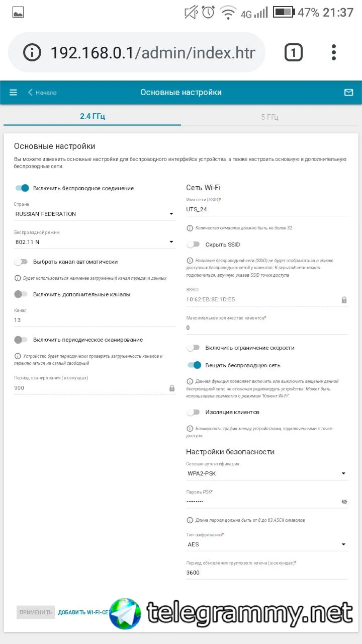Open the browser three-dot menu
Screen dimensions: 362x644
[x=334, y=52]
